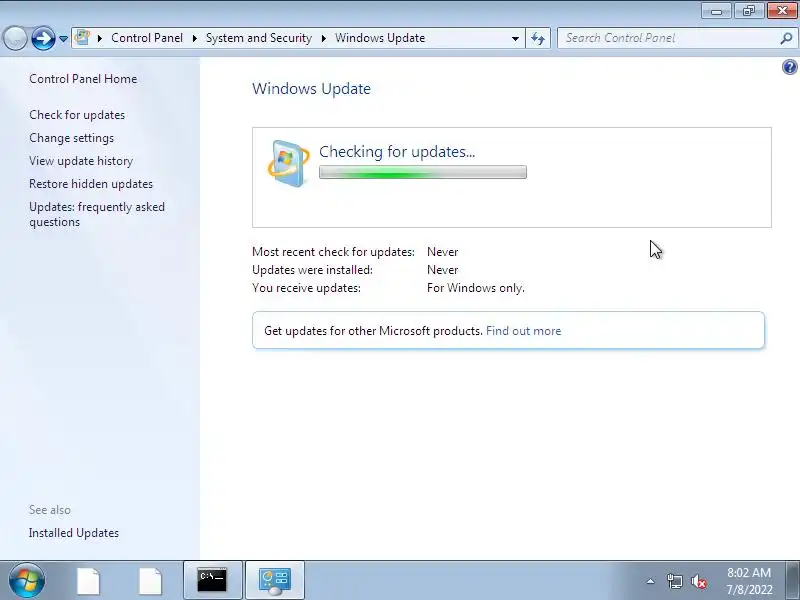Click the first blank taskbar document icon
800x600 pixels.
point(88,581)
